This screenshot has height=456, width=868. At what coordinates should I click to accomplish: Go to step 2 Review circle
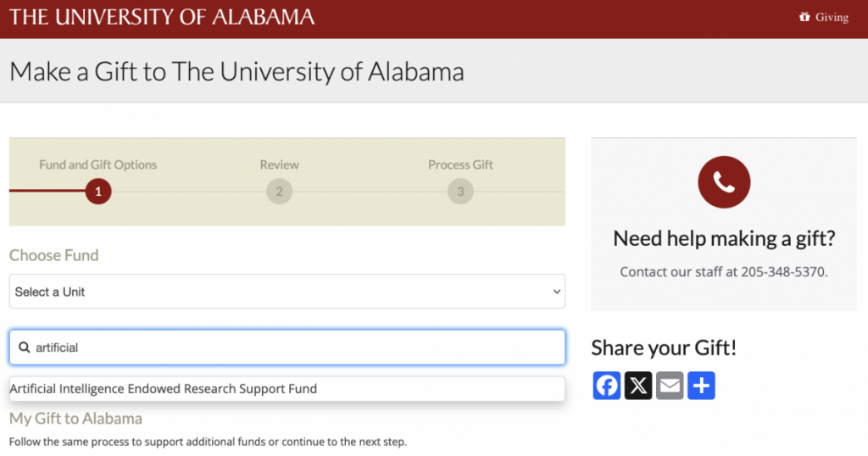click(x=280, y=192)
